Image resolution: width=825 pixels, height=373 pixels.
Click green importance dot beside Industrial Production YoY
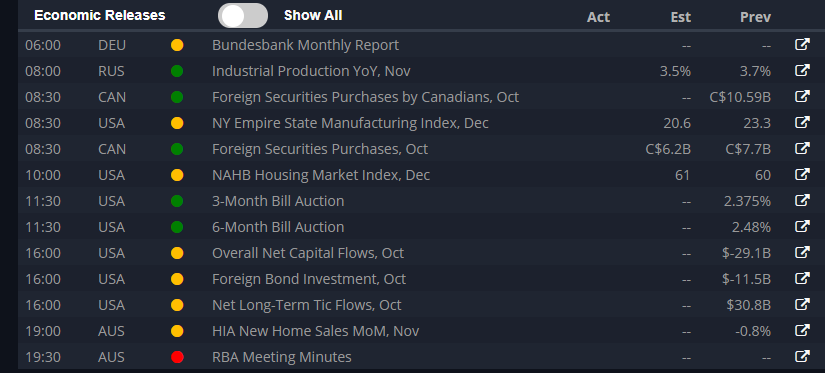pos(177,71)
